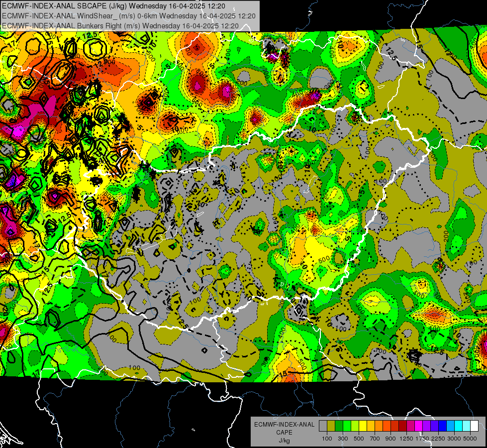Click the legend value 1250

tap(406, 439)
